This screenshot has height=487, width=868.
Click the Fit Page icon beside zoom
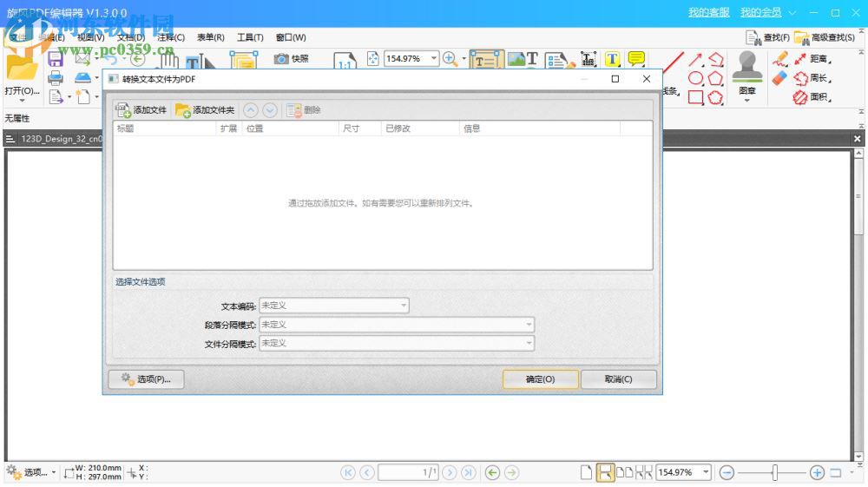tap(372, 59)
